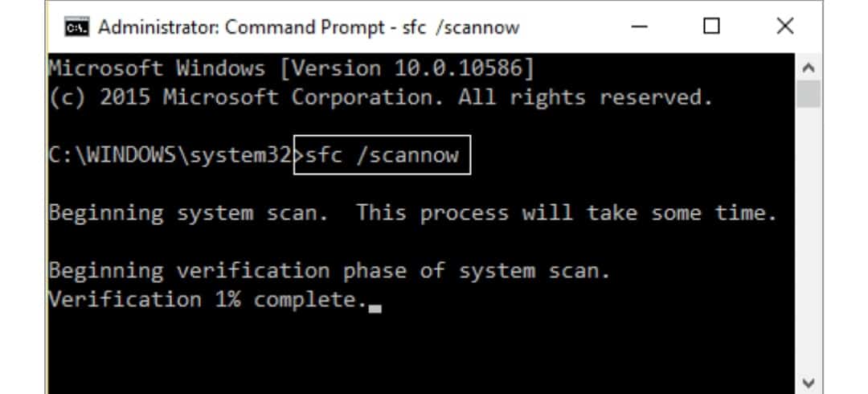Close the Administrator Command Prompt window

click(x=785, y=26)
